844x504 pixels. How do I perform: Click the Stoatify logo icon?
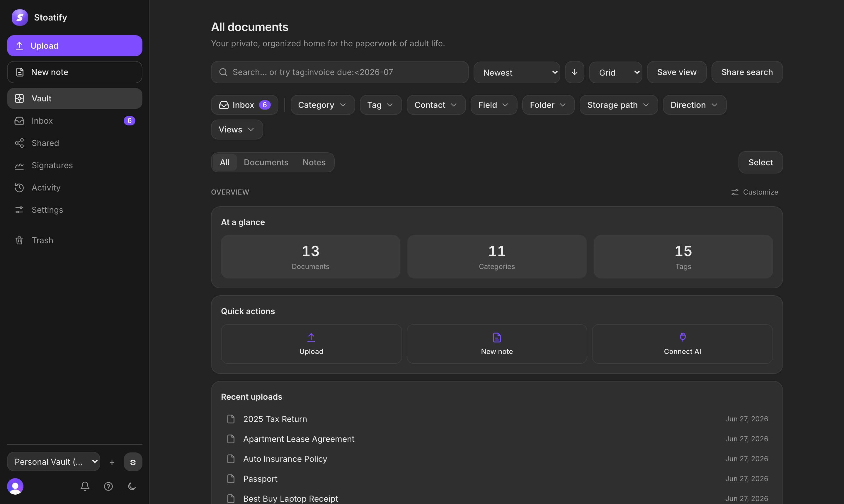pyautogui.click(x=20, y=17)
